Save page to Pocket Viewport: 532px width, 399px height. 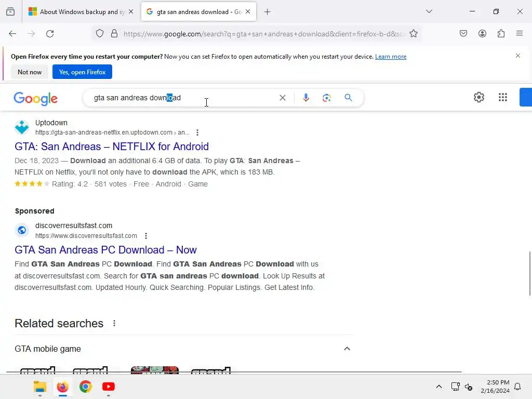point(463,33)
